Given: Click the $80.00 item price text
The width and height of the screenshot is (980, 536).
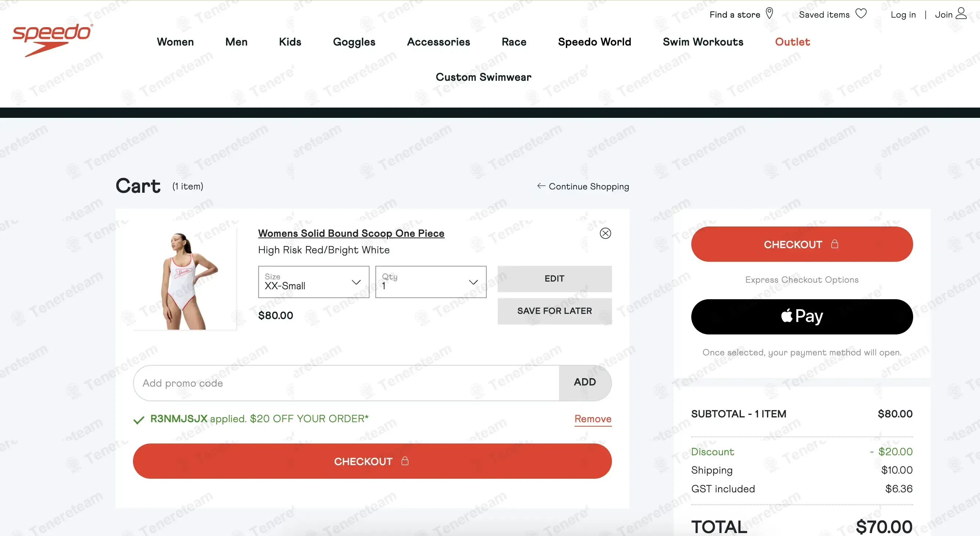Looking at the screenshot, I should coord(275,315).
